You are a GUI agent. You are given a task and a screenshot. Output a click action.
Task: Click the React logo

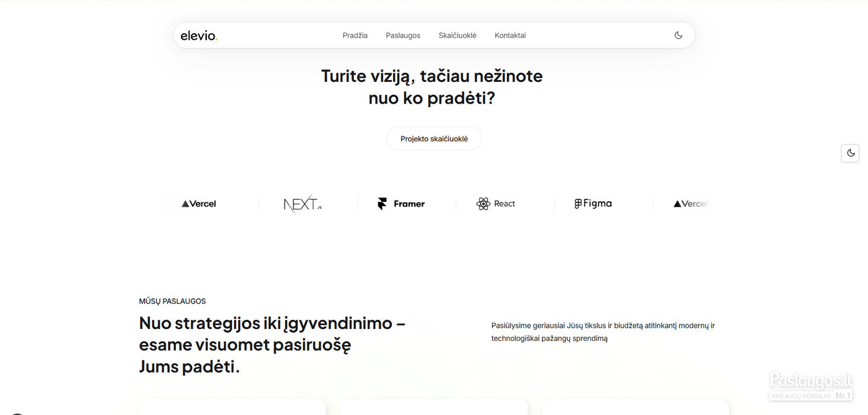pyautogui.click(x=495, y=204)
